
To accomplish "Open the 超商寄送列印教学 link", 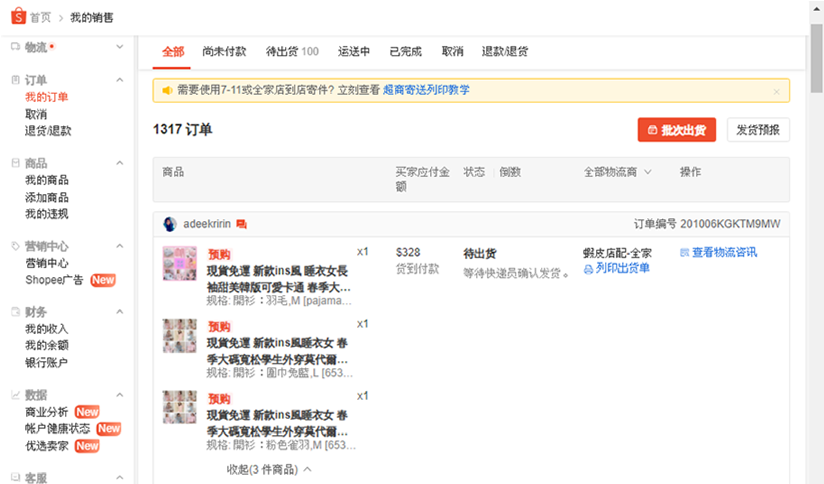I will [426, 90].
